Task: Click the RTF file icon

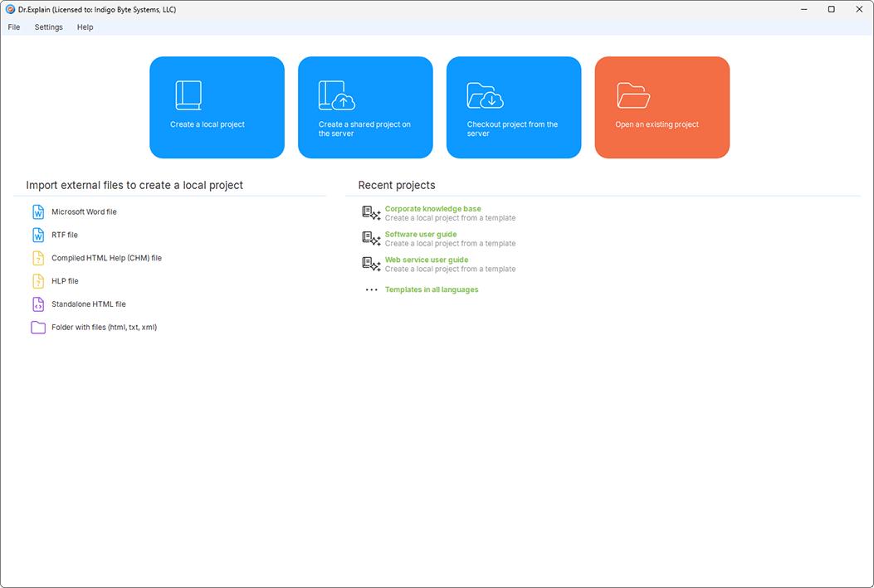Action: click(38, 235)
